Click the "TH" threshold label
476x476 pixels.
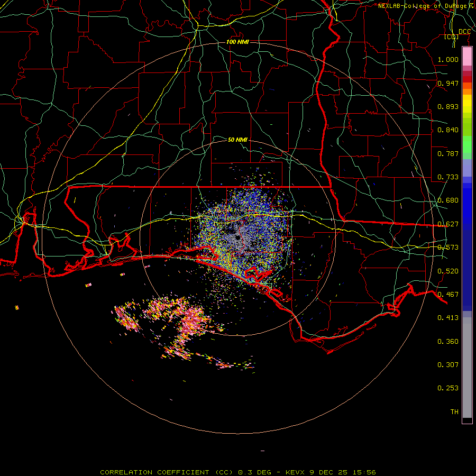pos(454,412)
